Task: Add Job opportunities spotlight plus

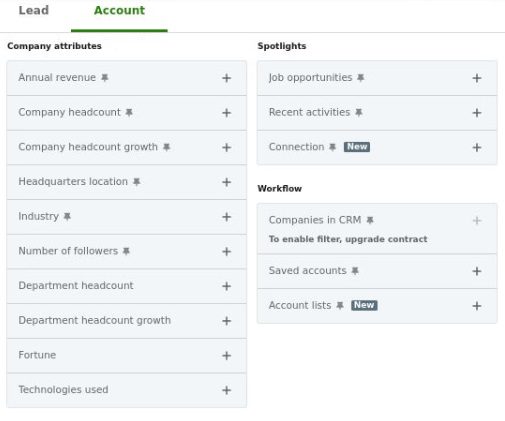Action: (x=477, y=78)
